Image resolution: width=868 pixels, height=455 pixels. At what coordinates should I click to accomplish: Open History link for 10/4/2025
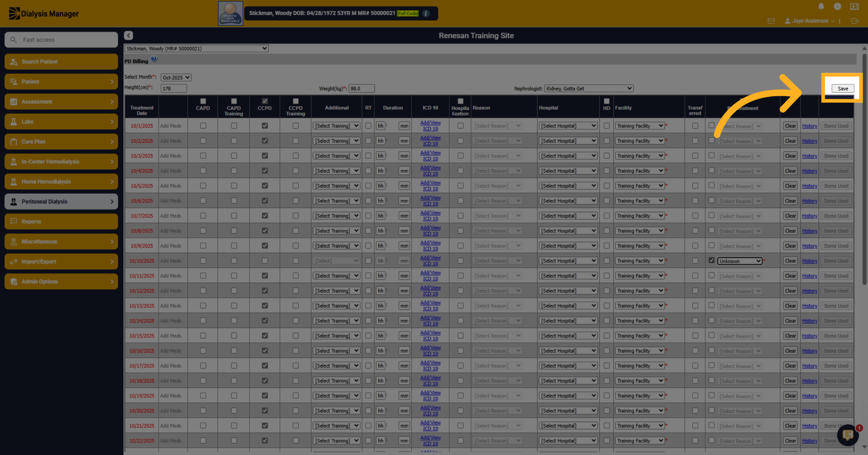pos(809,171)
